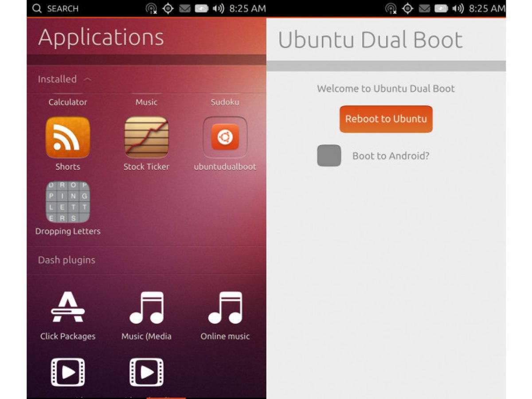The width and height of the screenshot is (532, 399).
Task: Open the video plugin icon below Click Packages
Action: (x=68, y=372)
